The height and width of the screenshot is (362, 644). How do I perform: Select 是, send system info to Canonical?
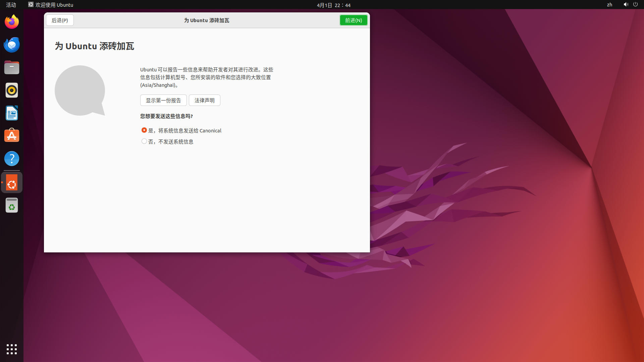click(144, 130)
